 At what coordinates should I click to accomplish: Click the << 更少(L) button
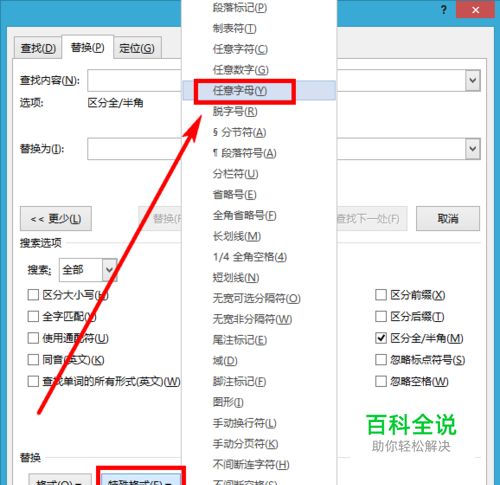(56, 219)
